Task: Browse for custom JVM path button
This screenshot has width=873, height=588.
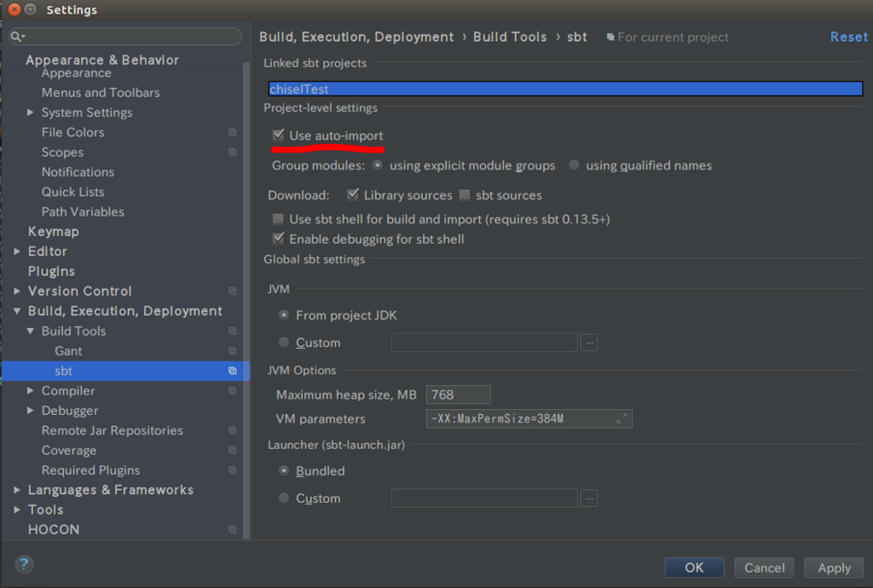Action: (x=589, y=343)
